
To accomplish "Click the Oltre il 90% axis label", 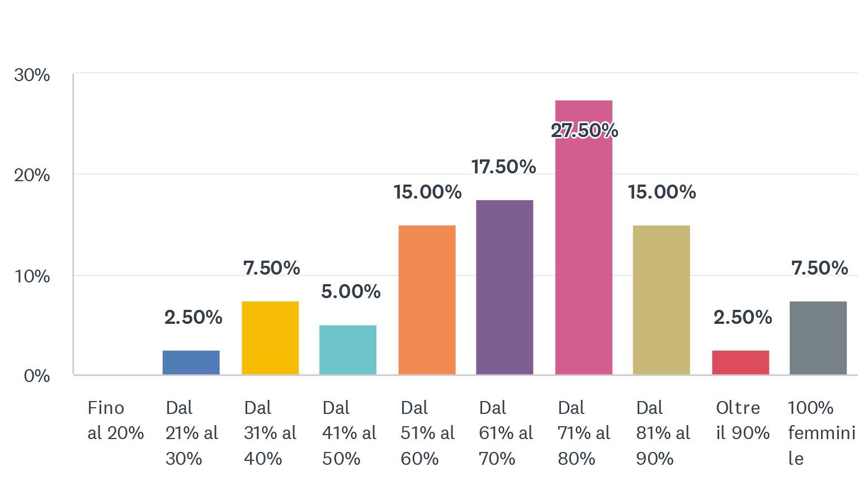I will tap(742, 421).
